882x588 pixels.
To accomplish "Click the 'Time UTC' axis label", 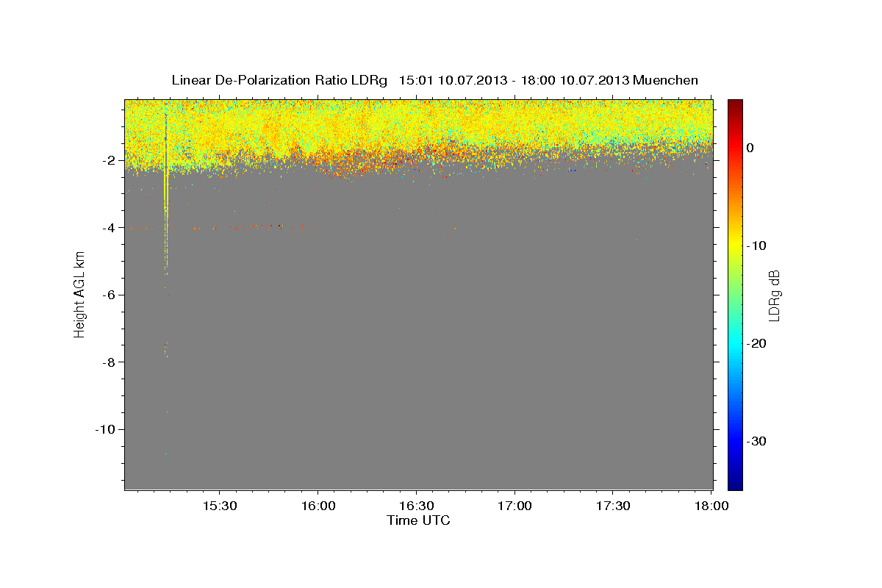I will (418, 520).
